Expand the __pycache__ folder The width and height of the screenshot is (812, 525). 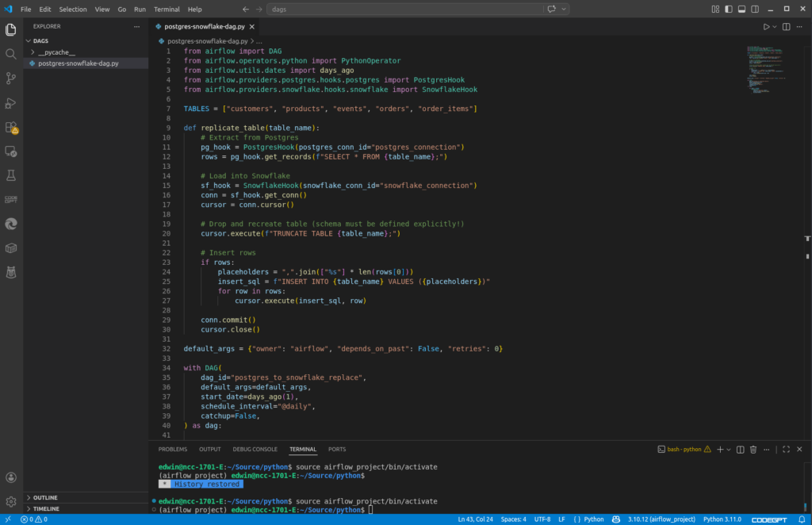[x=86, y=52]
